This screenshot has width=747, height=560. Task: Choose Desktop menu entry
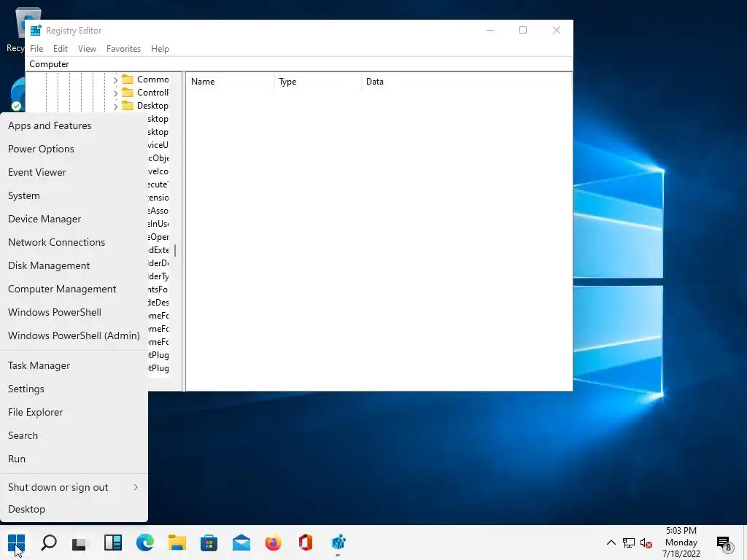pos(74,509)
